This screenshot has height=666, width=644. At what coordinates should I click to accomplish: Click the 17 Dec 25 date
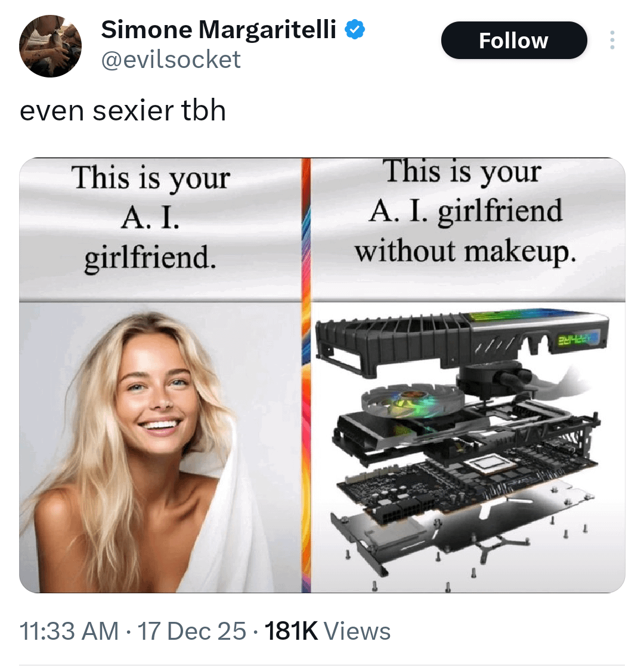pyautogui.click(x=191, y=631)
